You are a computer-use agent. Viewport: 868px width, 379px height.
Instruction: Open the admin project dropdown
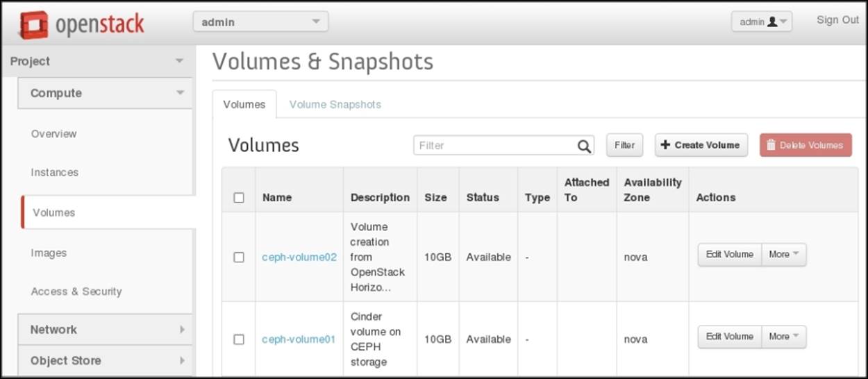coord(260,22)
